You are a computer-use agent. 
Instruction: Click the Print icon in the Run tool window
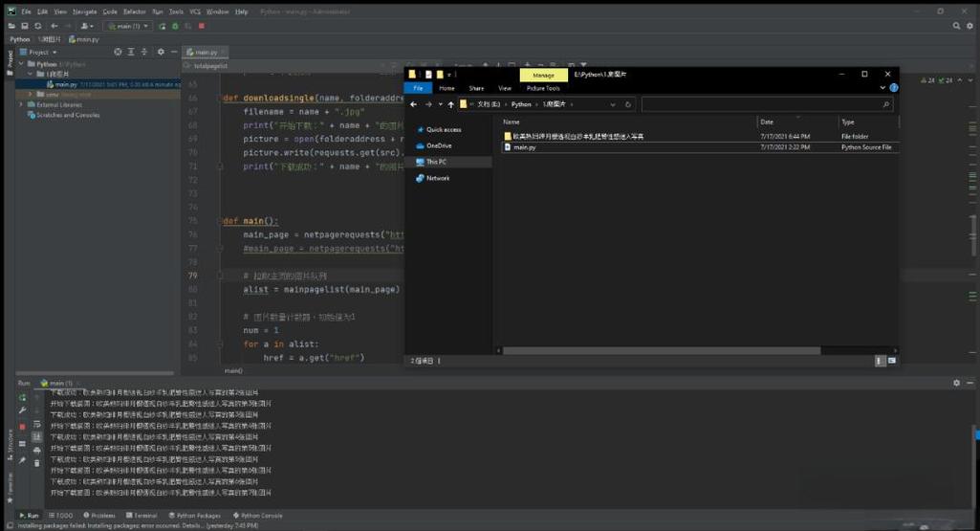(37, 451)
